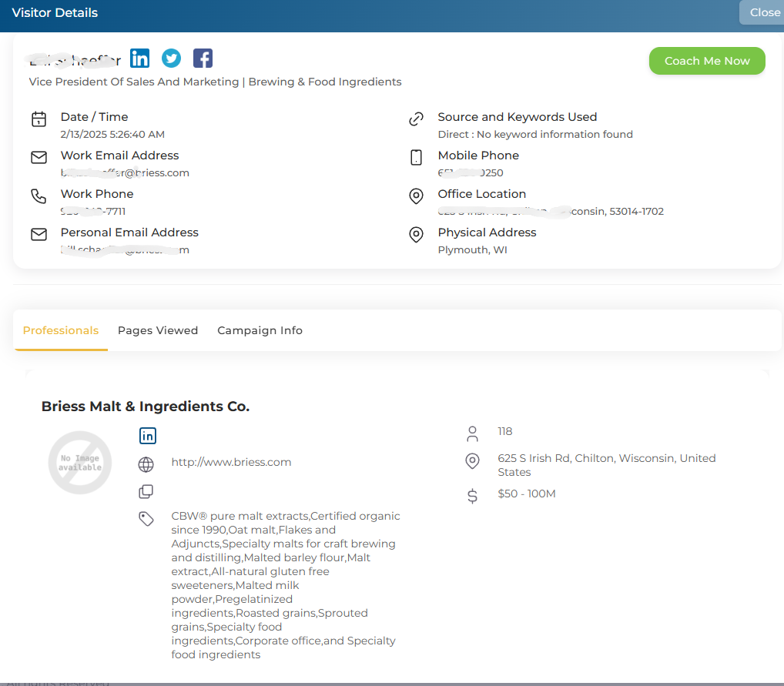Click the Mobile Phone icon
The width and height of the screenshot is (784, 686).
click(416, 158)
